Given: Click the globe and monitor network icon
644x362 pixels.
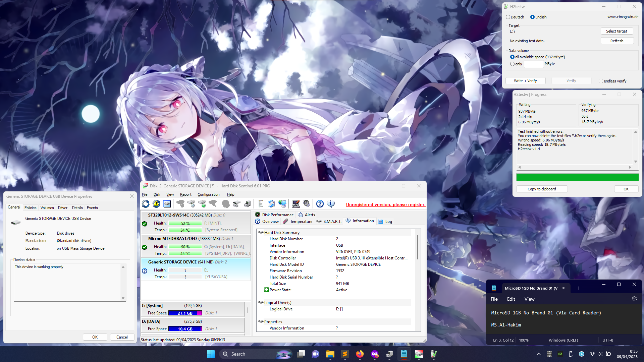Looking at the screenshot, I should point(282,204).
